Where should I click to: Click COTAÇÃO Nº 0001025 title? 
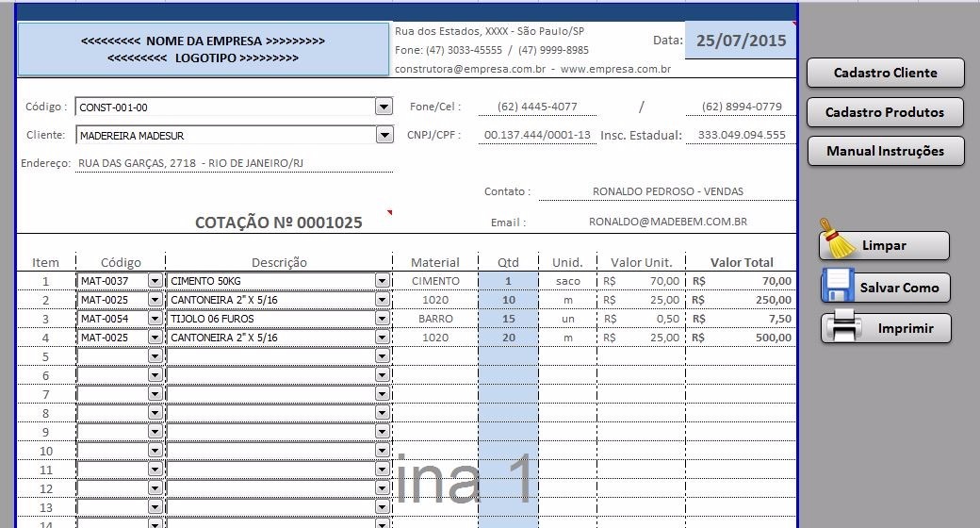pos(279,223)
